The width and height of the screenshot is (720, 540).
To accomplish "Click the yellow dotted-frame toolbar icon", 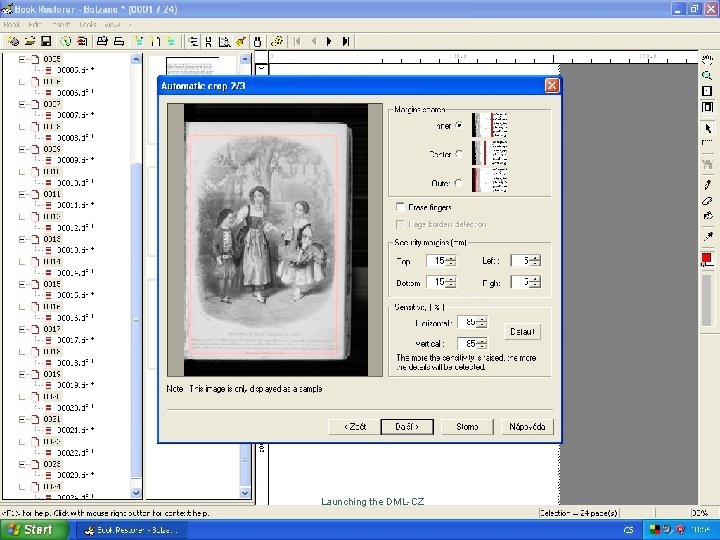I will [277, 41].
